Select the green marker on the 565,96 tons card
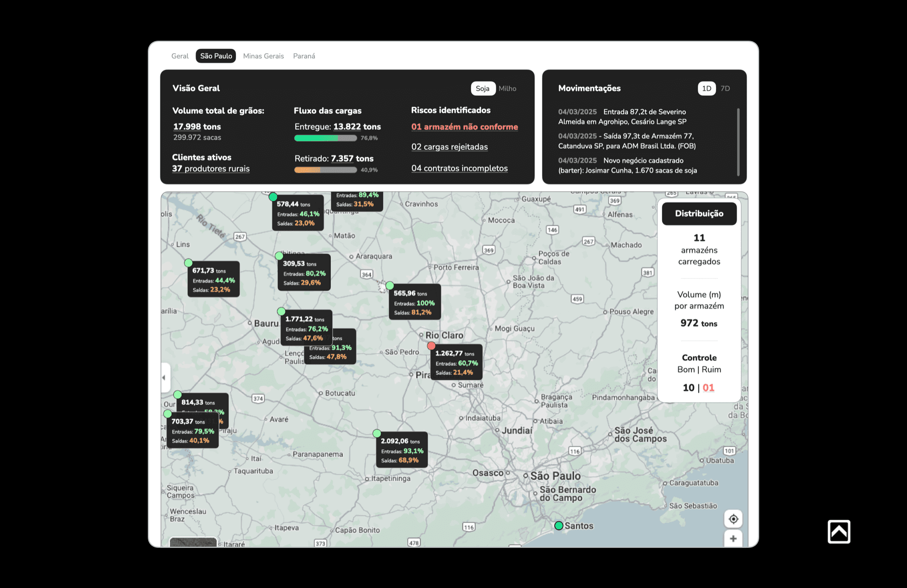This screenshot has height=588, width=907. 391,285
